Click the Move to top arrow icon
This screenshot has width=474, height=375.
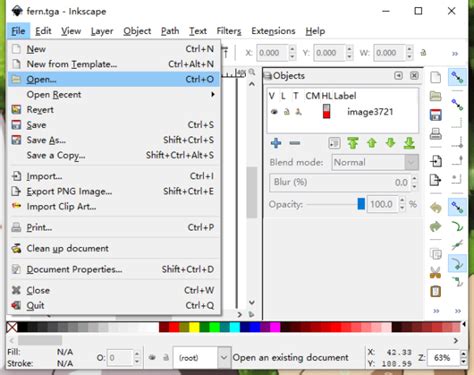[x=353, y=143]
